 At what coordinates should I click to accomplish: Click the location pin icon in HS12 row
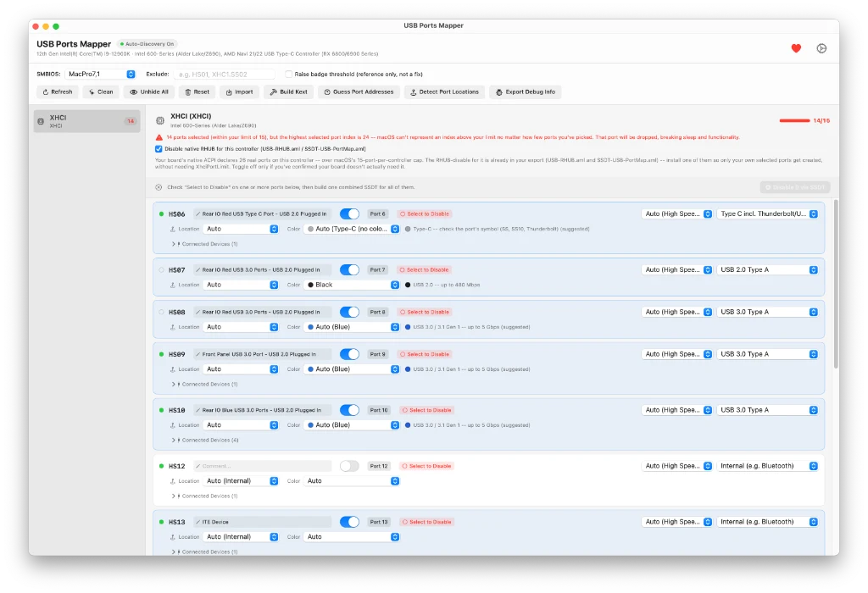point(173,481)
